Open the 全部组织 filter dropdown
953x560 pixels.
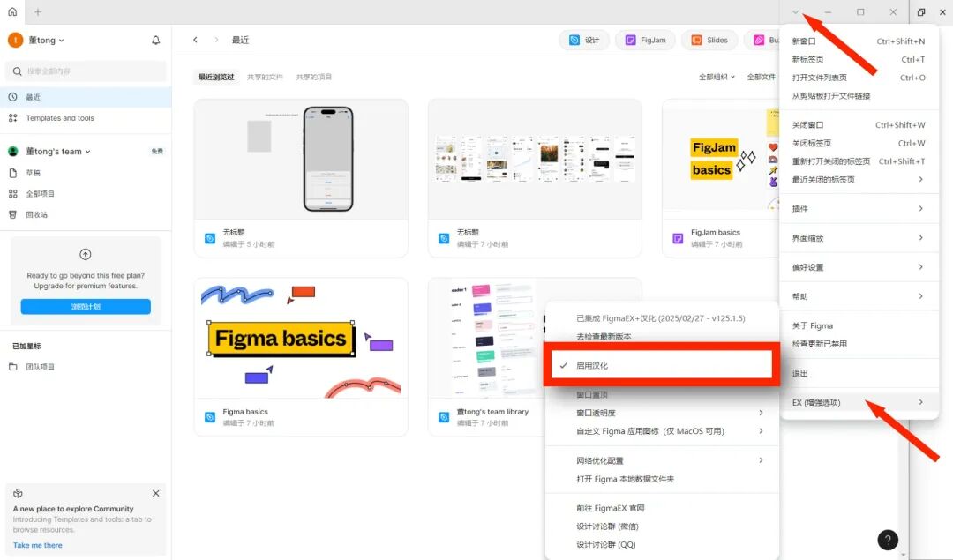[x=717, y=77]
